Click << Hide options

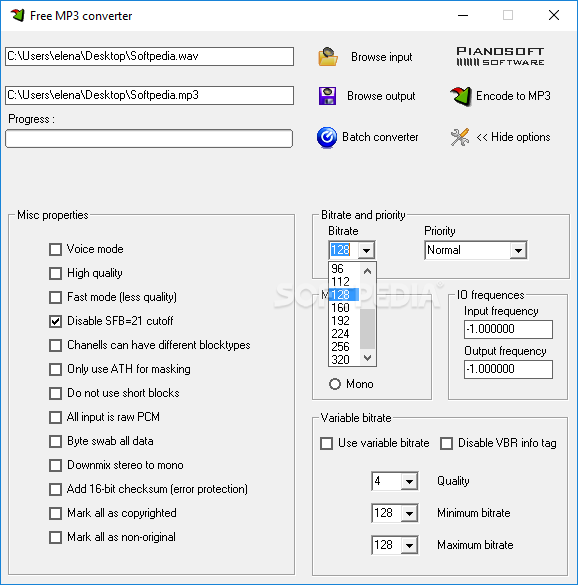click(513, 137)
